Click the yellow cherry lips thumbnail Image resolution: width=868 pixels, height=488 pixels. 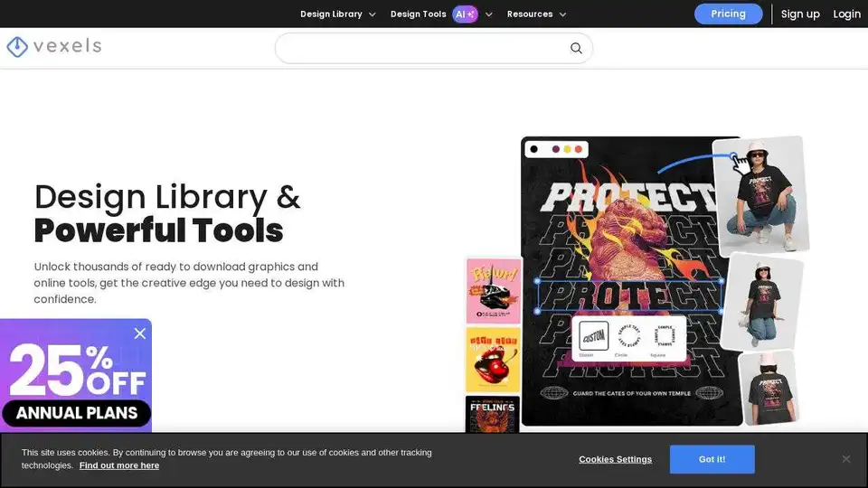pyautogui.click(x=493, y=360)
